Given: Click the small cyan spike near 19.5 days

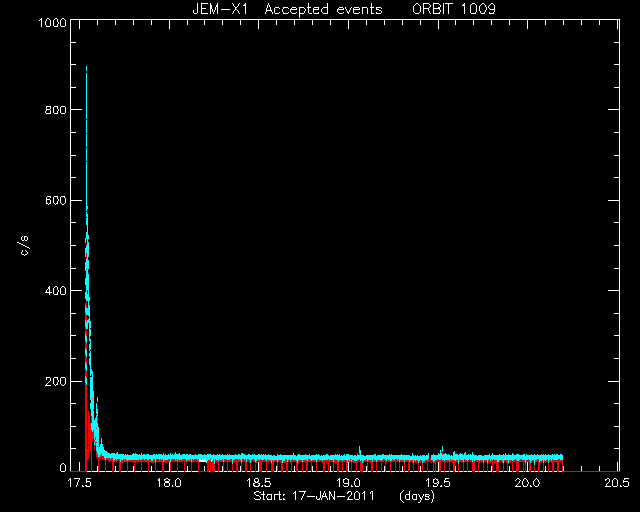Looking at the screenshot, I should pyautogui.click(x=442, y=450).
